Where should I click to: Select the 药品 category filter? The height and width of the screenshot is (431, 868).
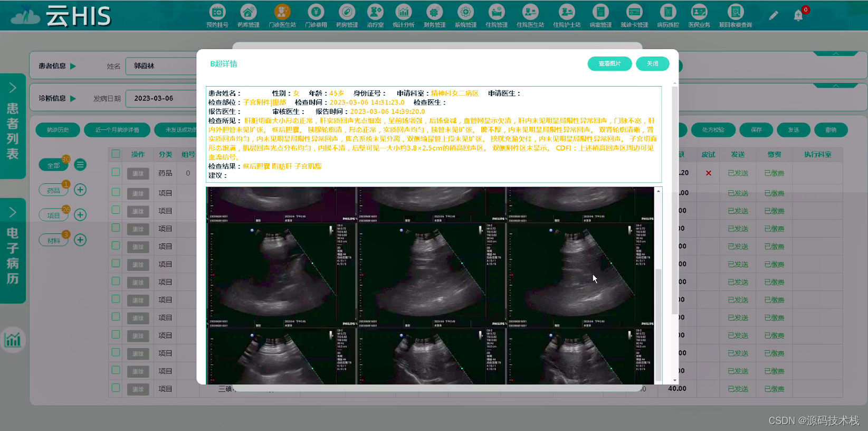tap(54, 191)
